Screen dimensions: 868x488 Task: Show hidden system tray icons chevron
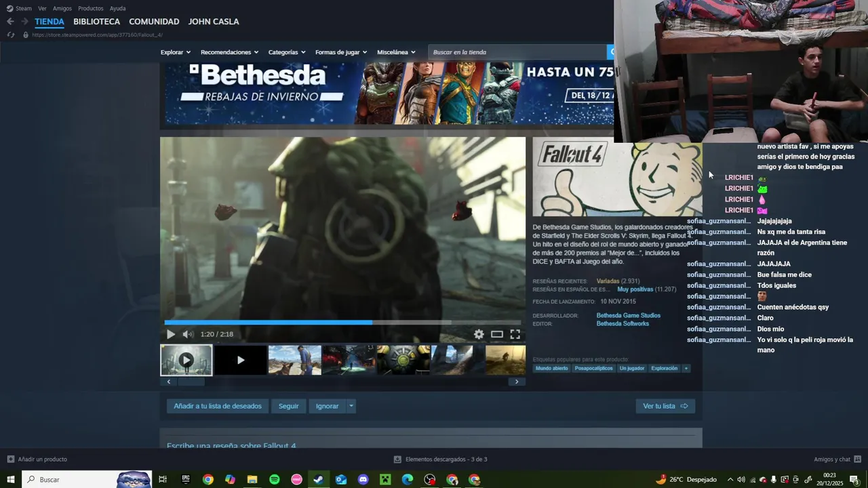730,480
